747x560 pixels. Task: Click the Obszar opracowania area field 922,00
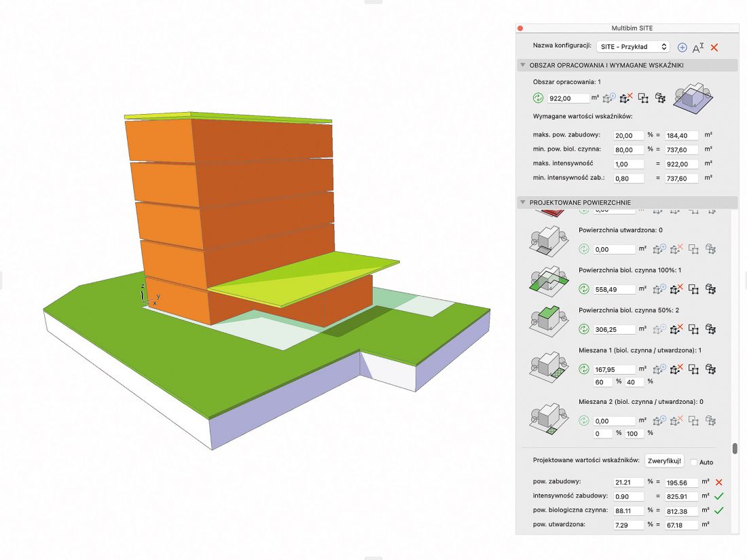568,98
